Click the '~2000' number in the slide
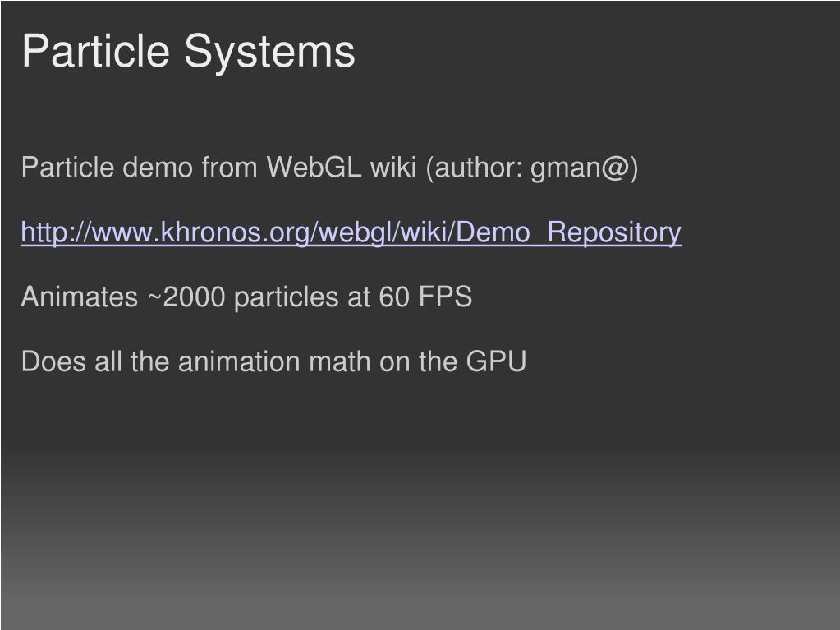 186,297
